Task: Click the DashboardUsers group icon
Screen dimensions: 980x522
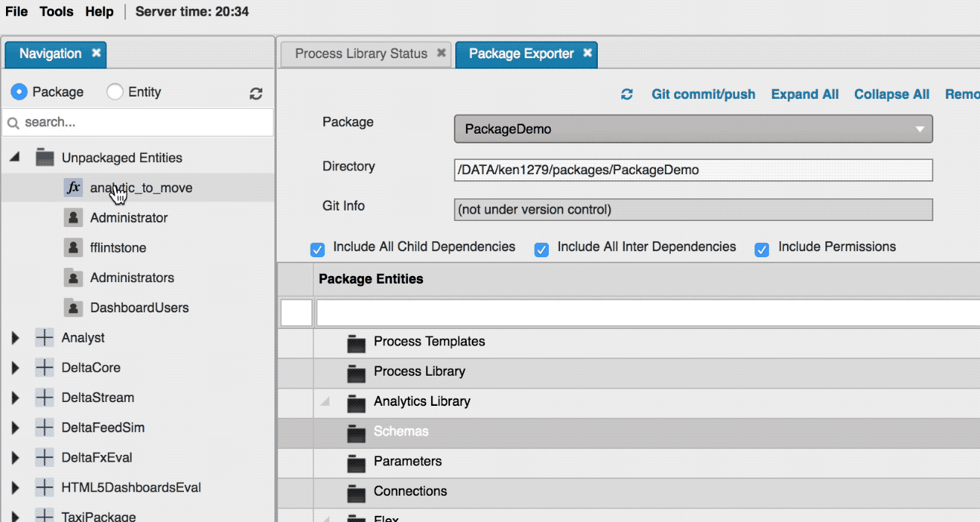Action: pos(73,308)
